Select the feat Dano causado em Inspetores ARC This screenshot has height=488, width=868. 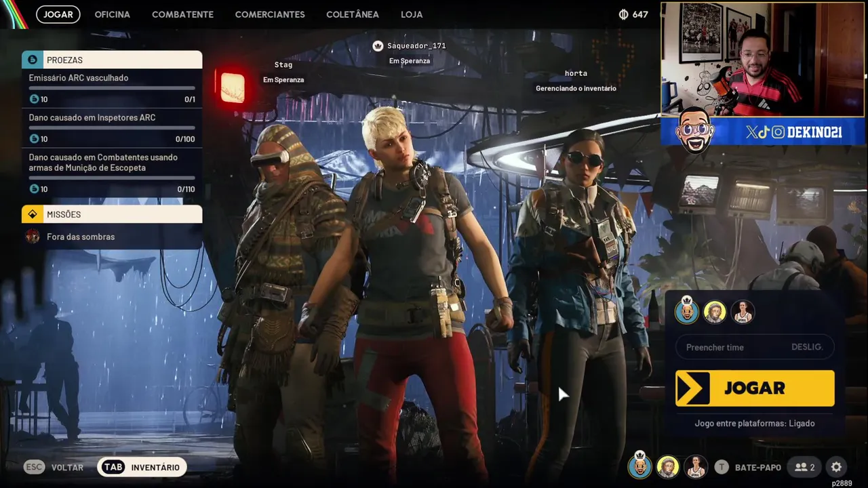112,128
